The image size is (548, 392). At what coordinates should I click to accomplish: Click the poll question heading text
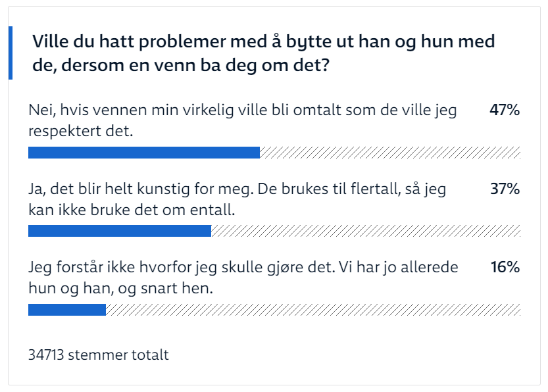263,53
